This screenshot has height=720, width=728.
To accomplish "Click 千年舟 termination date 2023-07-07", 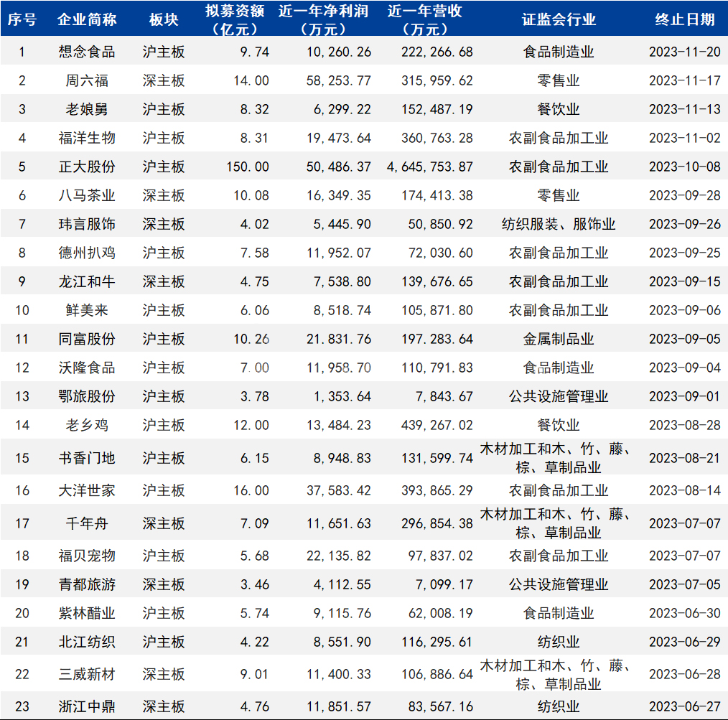I will pyautogui.click(x=685, y=523).
